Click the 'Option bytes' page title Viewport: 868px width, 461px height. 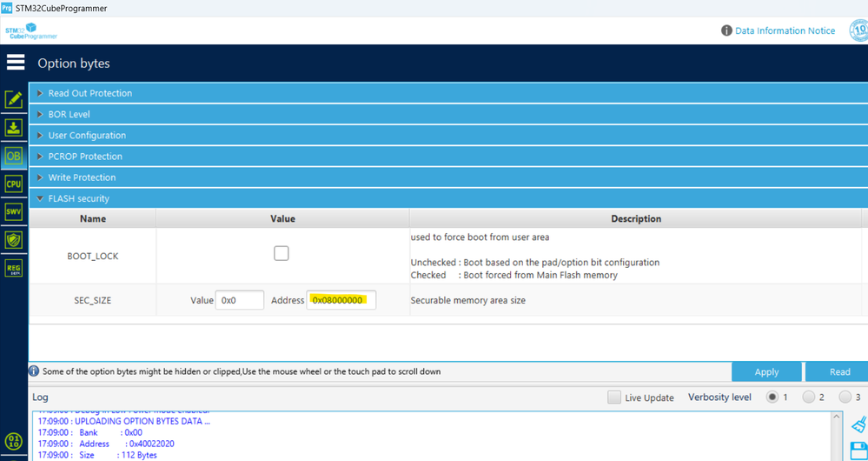[74, 63]
